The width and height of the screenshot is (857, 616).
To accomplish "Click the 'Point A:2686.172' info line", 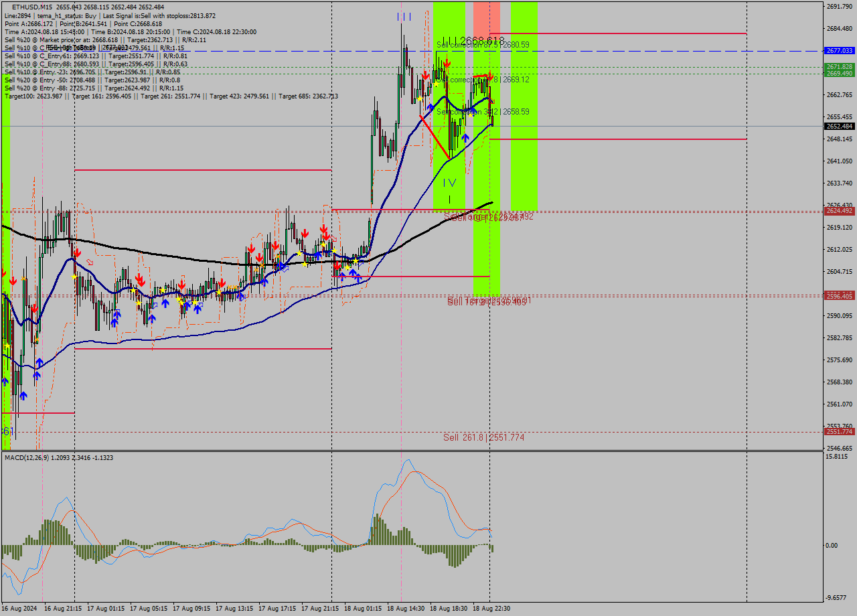I will point(83,23).
